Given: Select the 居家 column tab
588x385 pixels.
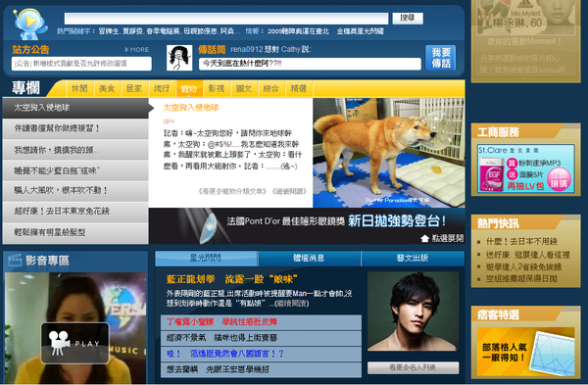Looking at the screenshot, I should click(x=134, y=88).
